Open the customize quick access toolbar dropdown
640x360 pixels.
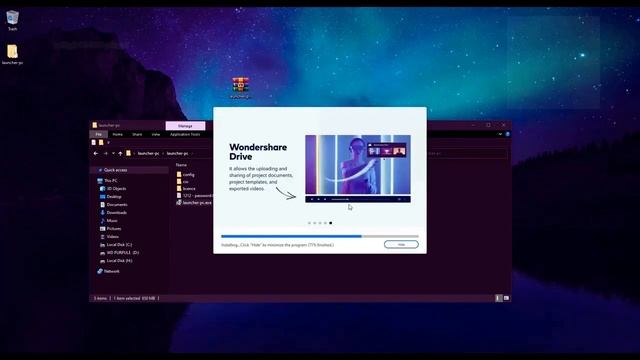(x=108, y=142)
